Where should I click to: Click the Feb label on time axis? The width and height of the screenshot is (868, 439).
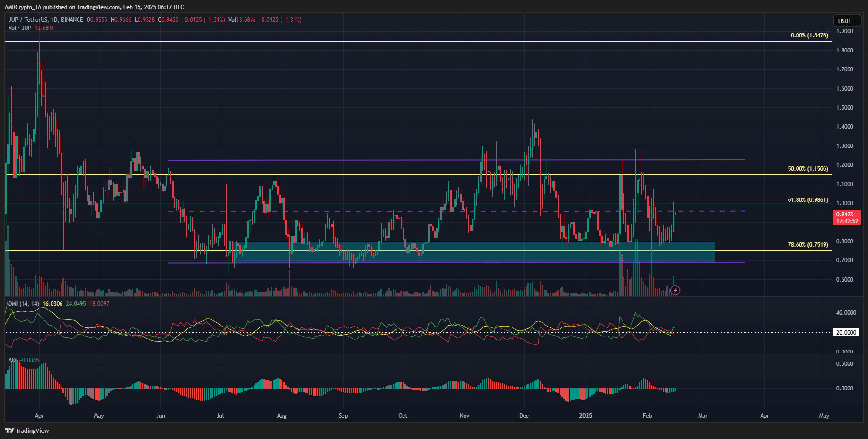click(647, 416)
